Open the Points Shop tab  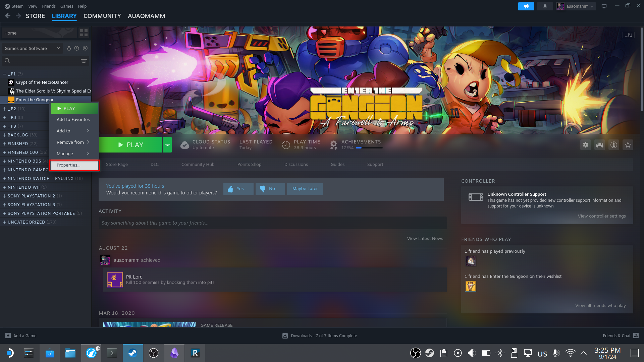249,164
